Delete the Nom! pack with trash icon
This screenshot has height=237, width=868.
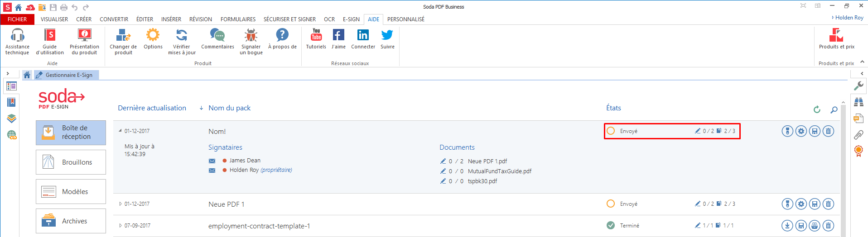click(x=828, y=131)
